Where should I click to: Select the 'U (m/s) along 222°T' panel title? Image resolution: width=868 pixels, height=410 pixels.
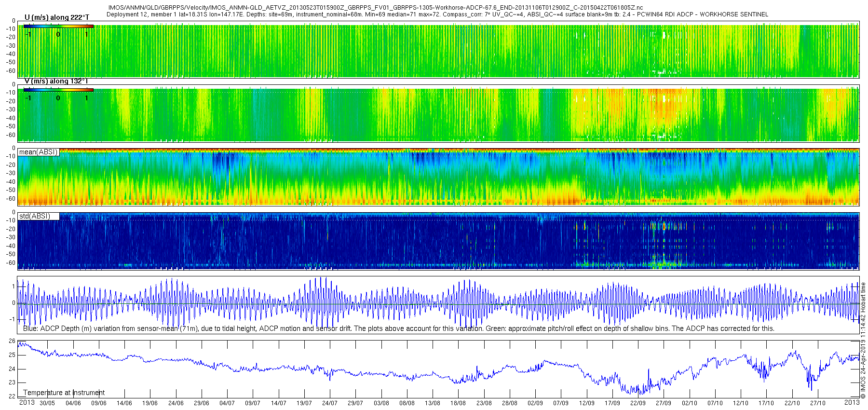point(57,17)
